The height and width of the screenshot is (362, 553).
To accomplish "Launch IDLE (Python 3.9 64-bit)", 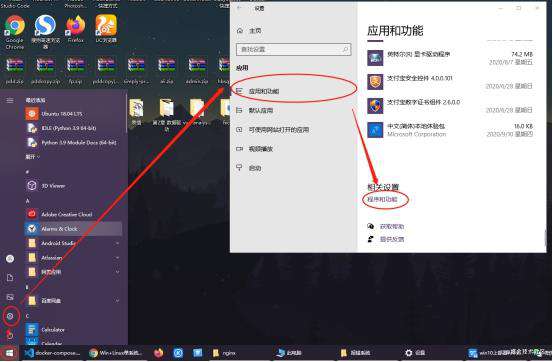I will click(74, 128).
